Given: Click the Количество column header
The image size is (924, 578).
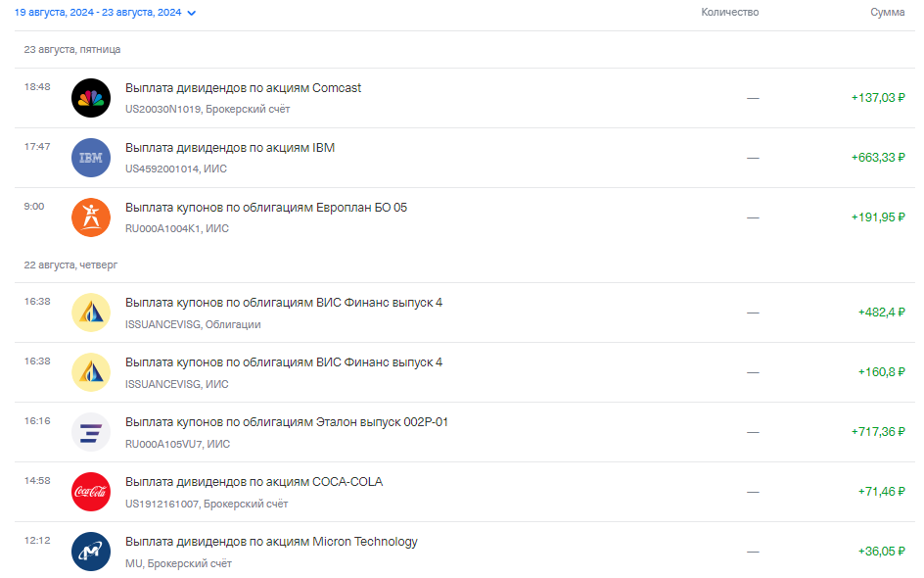Looking at the screenshot, I should 729,13.
